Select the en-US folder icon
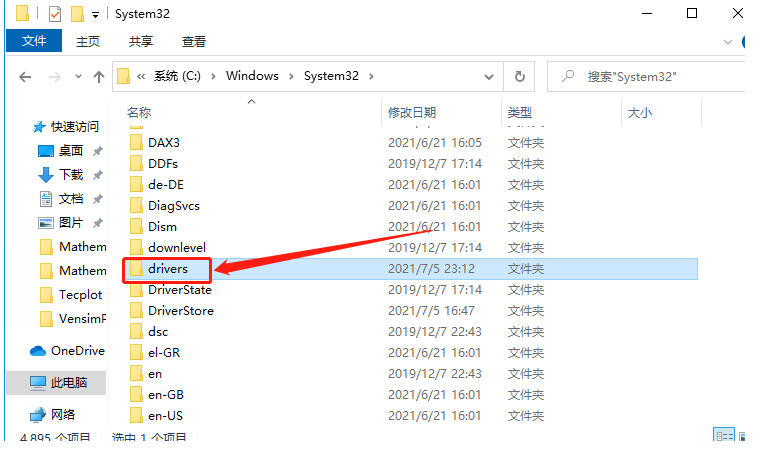760x450 pixels. coord(136,416)
